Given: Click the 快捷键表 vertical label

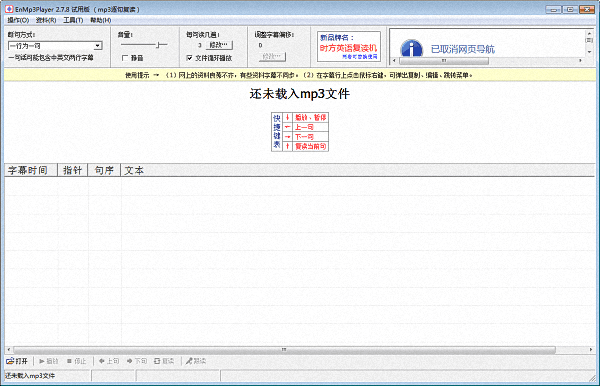Looking at the screenshot, I should [x=277, y=132].
